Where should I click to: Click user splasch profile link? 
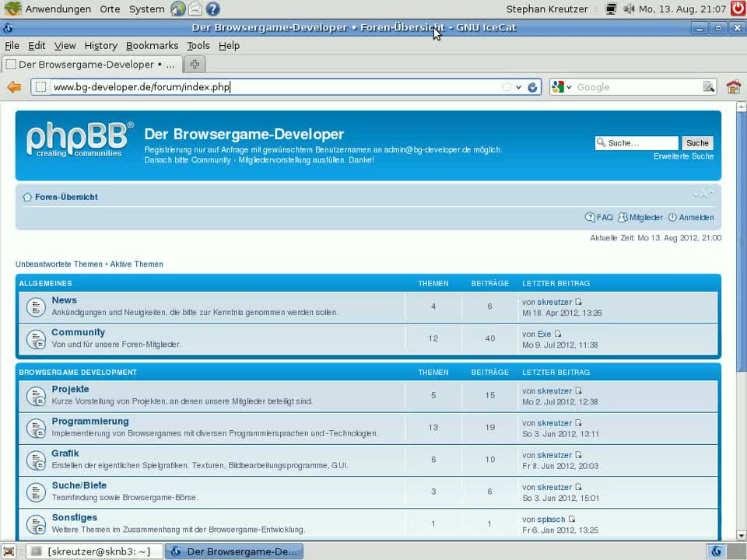tap(551, 519)
